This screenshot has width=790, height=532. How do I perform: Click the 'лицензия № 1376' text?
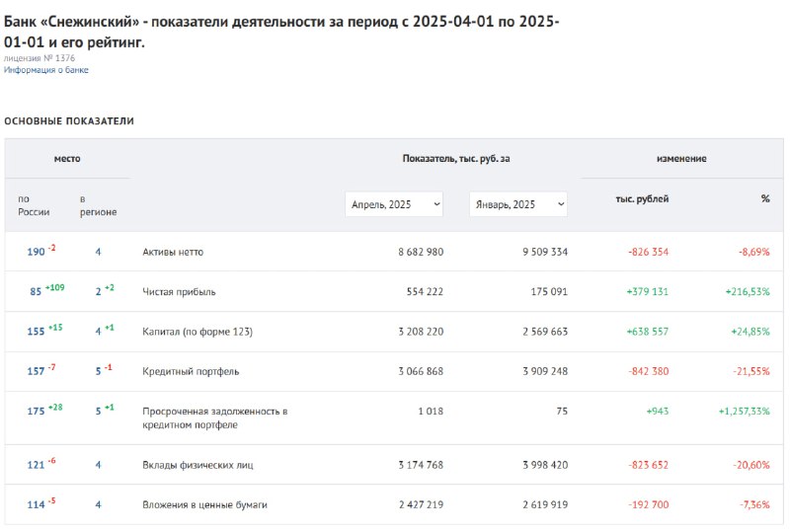(x=39, y=58)
